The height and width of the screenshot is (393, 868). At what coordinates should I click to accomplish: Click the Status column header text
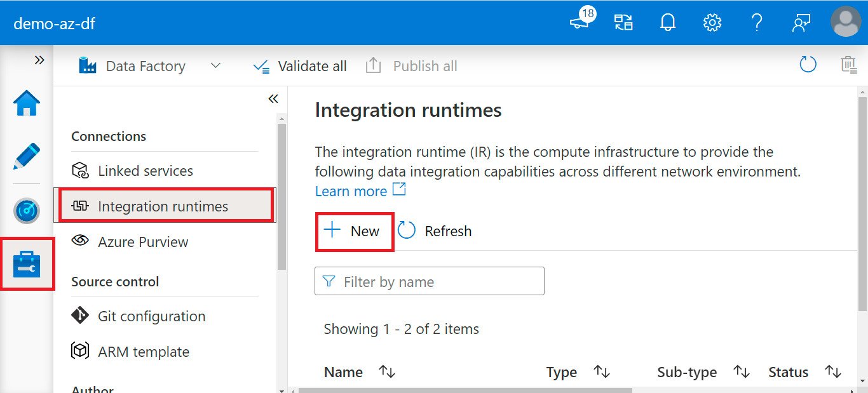click(789, 372)
